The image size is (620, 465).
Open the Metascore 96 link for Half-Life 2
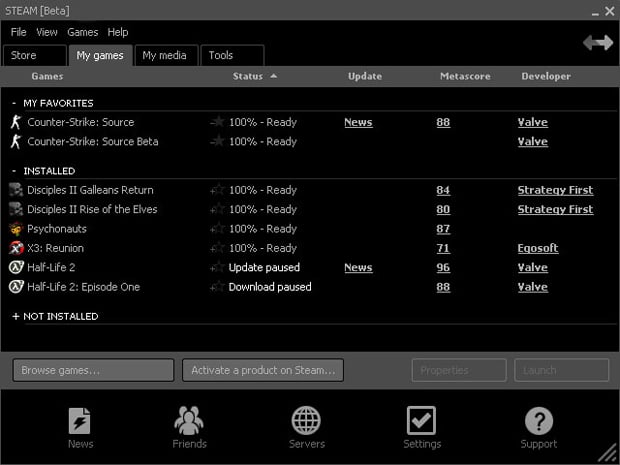click(x=443, y=268)
